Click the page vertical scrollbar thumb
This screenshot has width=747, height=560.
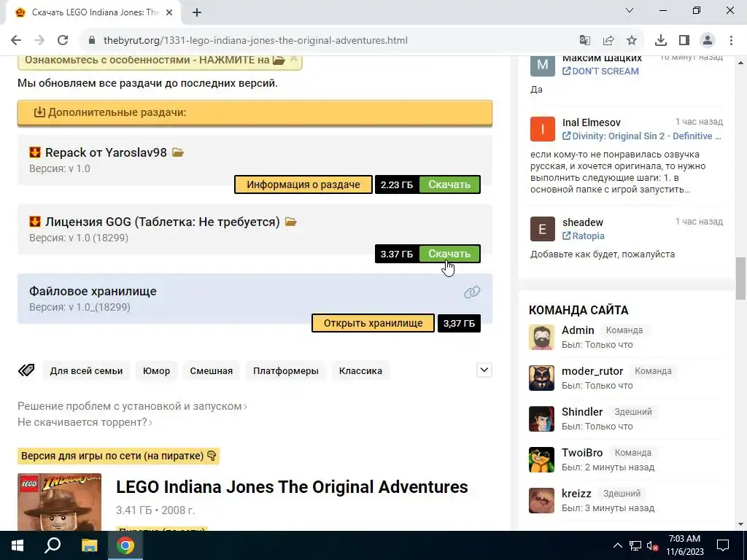pos(741,279)
